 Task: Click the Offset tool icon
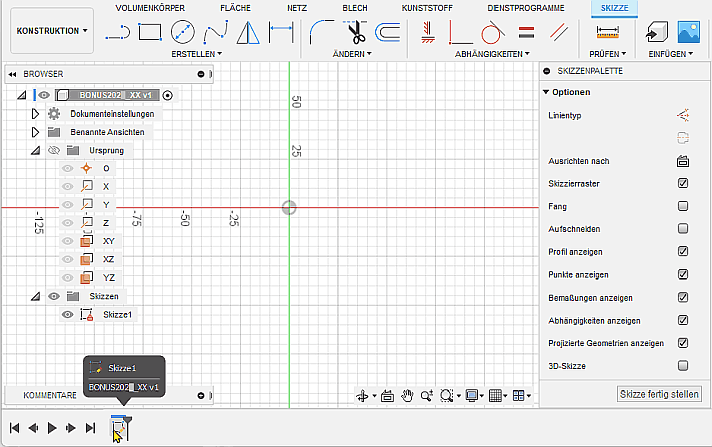tap(387, 31)
